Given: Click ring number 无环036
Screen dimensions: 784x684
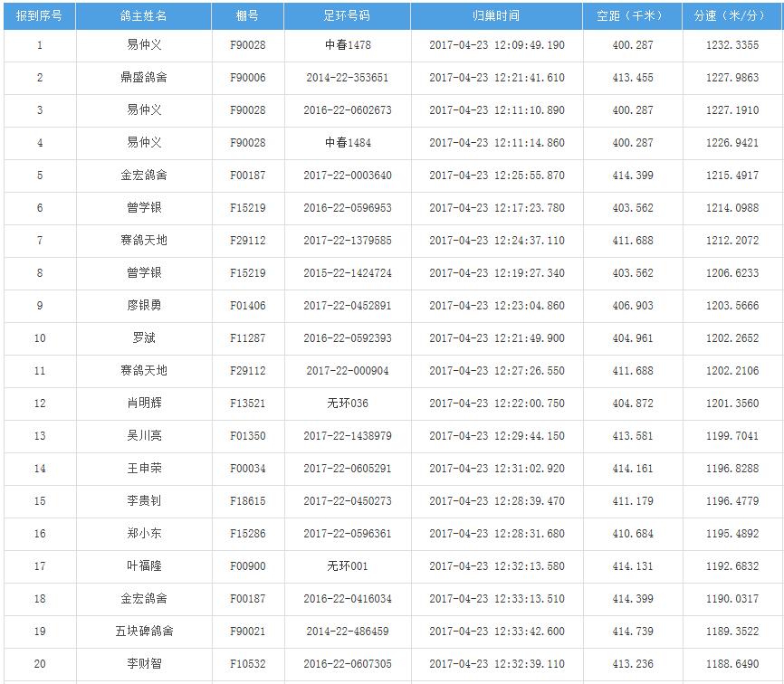Looking at the screenshot, I should pos(347,404).
